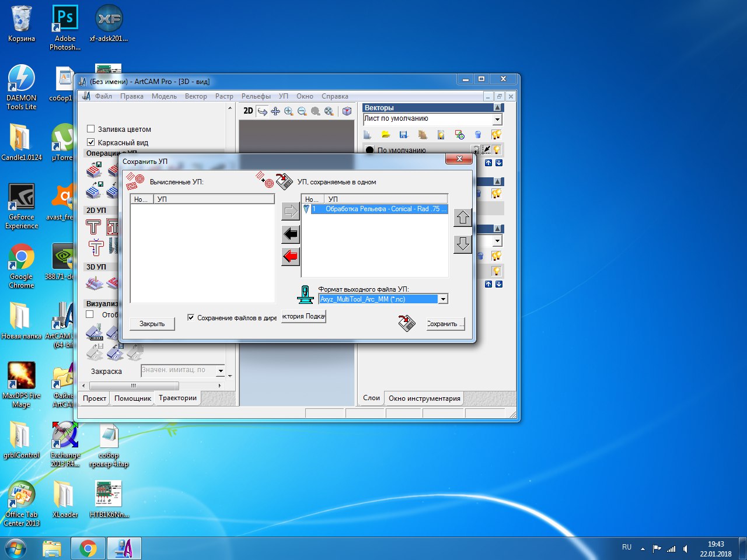Click the black left arrow button

(290, 234)
